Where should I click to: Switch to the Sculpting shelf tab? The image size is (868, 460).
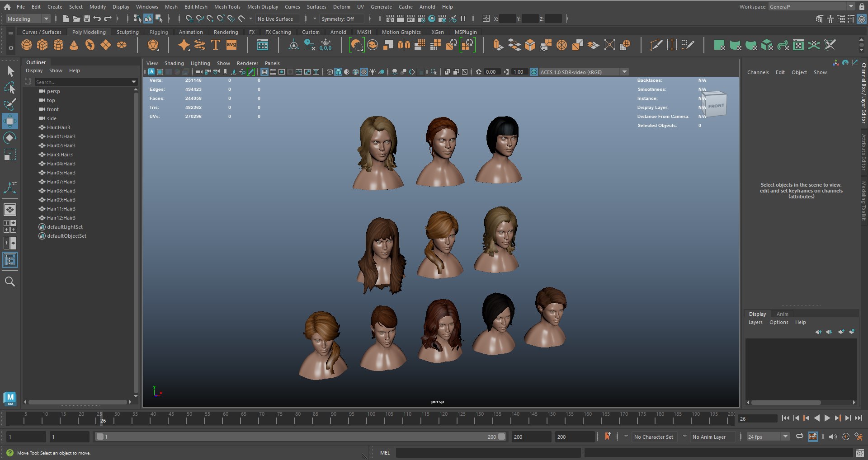pos(127,32)
